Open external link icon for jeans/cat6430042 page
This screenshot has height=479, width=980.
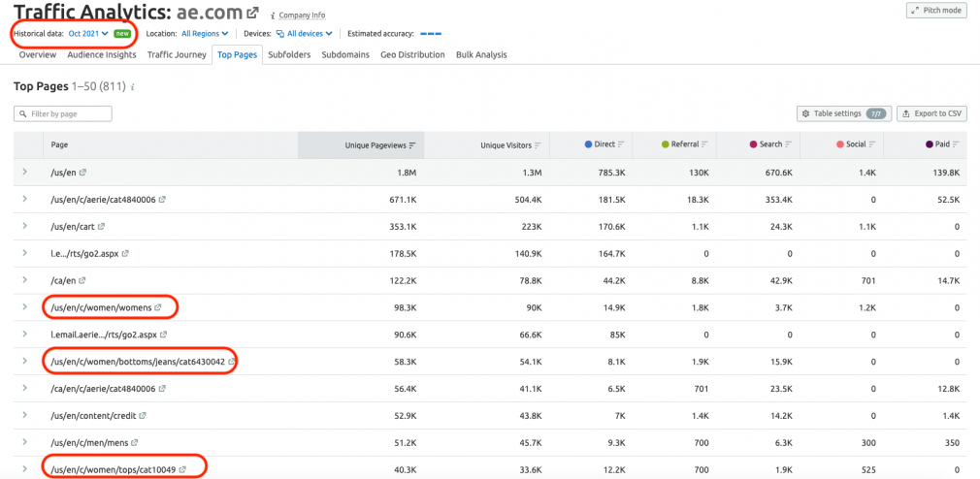tap(231, 362)
